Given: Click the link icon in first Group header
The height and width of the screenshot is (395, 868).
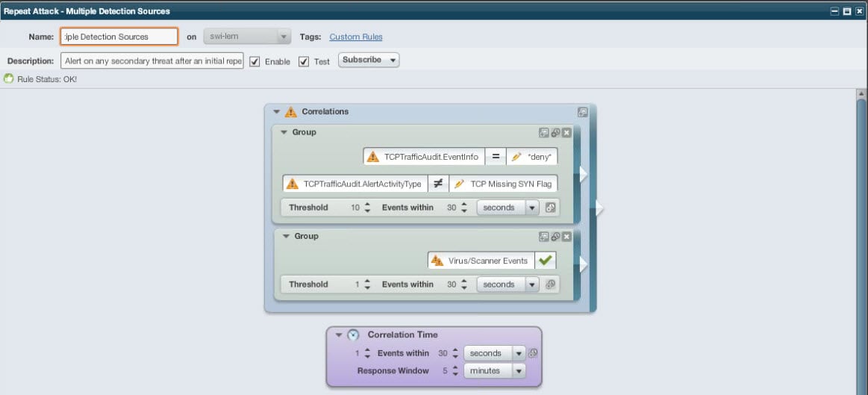Looking at the screenshot, I should (556, 133).
